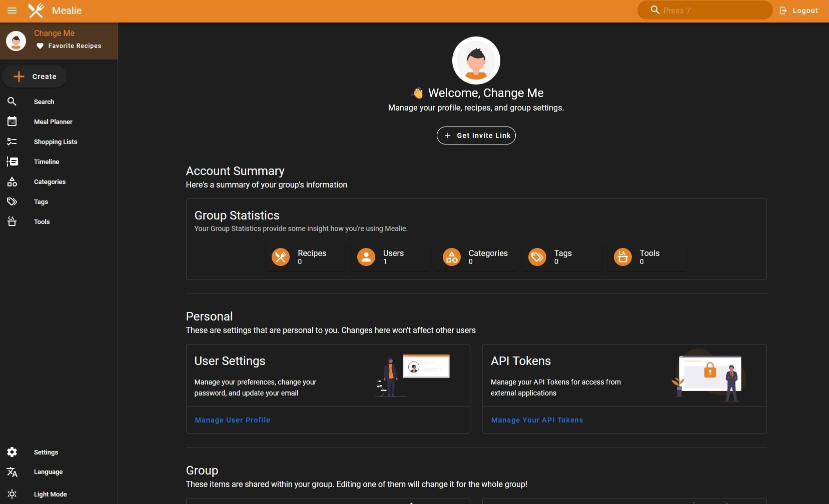Open the Language selector
The height and width of the screenshot is (504, 829).
point(48,472)
